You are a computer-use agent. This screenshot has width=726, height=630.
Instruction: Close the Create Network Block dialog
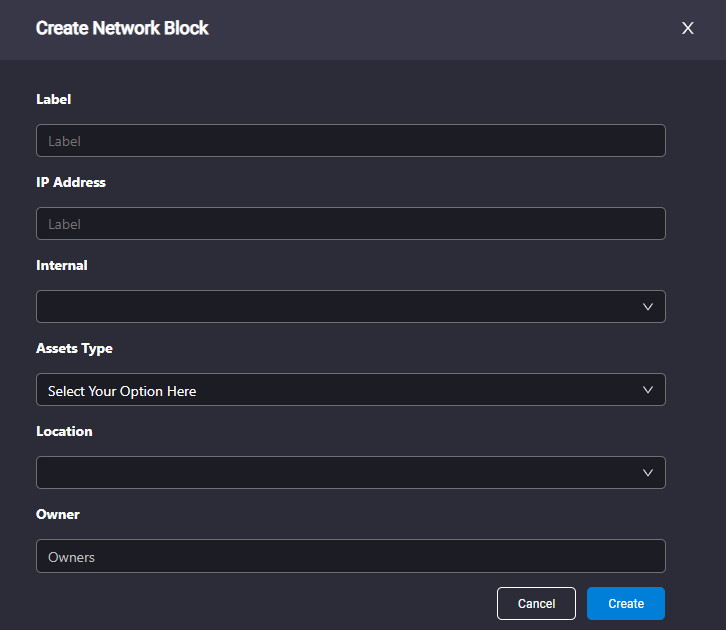[688, 28]
